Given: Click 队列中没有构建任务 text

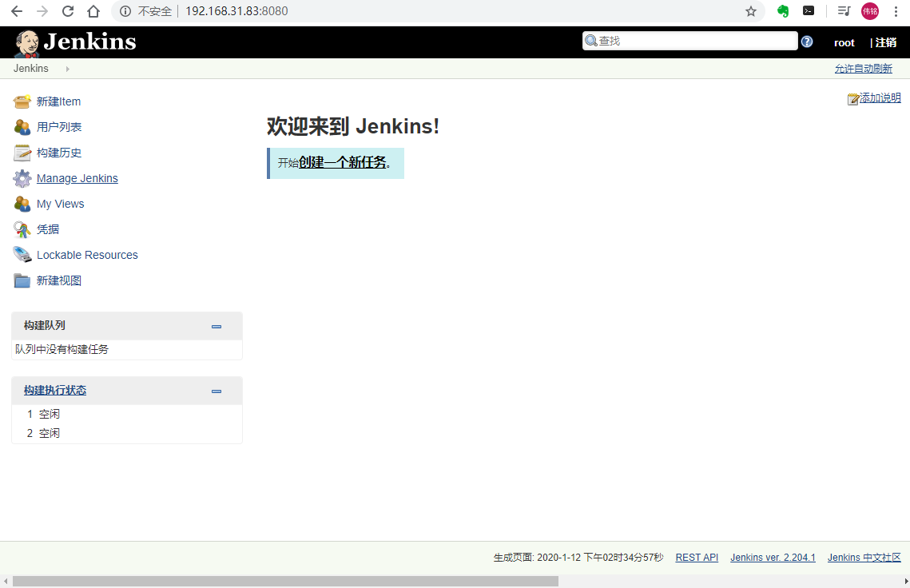Looking at the screenshot, I should 62,349.
